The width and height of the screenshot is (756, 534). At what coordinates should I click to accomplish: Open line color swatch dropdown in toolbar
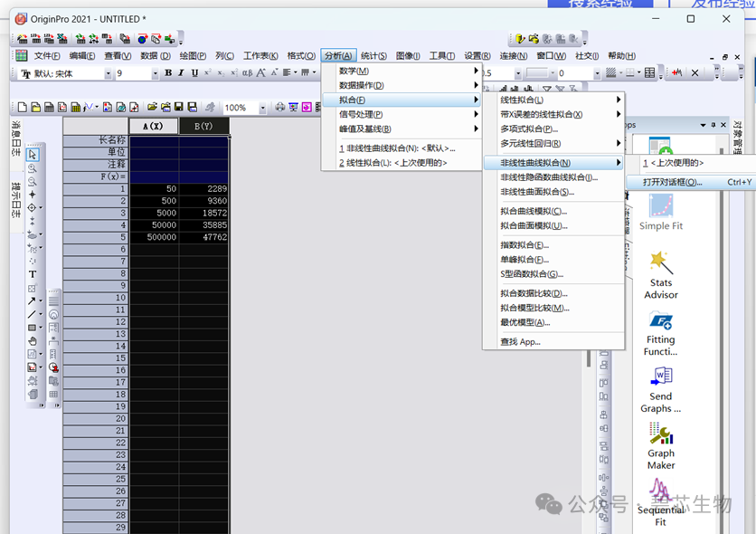click(x=553, y=73)
